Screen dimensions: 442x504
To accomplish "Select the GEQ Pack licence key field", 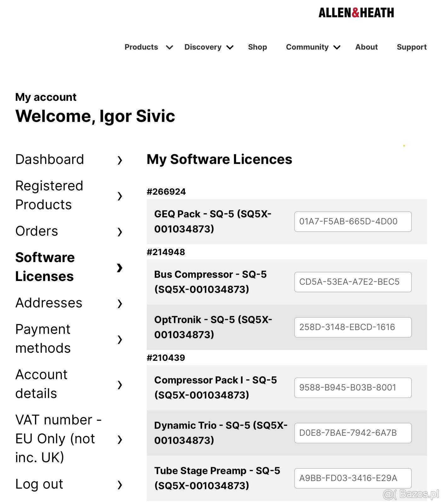I will [353, 221].
